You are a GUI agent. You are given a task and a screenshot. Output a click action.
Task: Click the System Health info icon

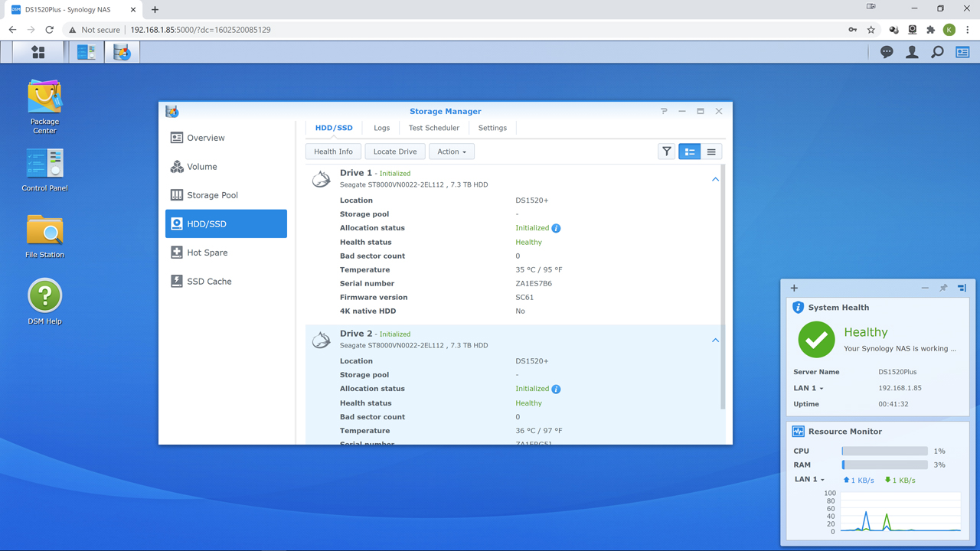coord(798,308)
